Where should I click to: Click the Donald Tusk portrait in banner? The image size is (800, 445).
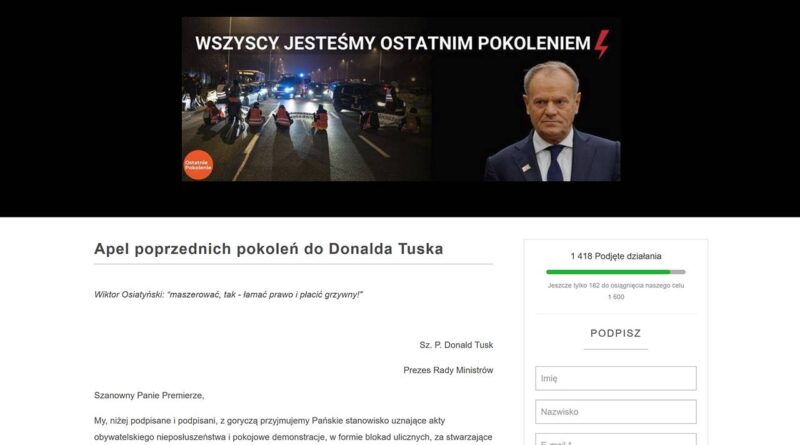pos(554,121)
